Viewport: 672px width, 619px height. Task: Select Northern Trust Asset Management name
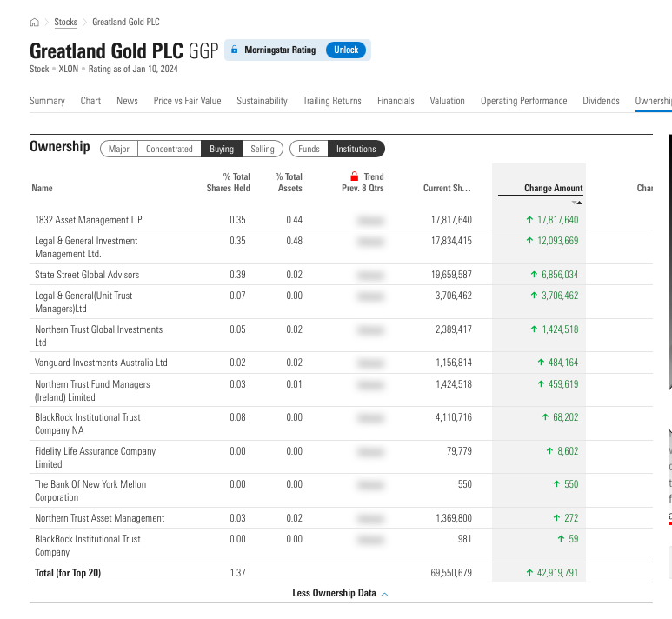[99, 518]
